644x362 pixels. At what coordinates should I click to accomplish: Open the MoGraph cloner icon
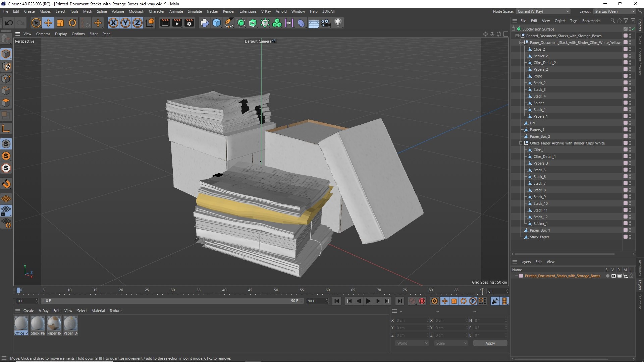(x=277, y=23)
